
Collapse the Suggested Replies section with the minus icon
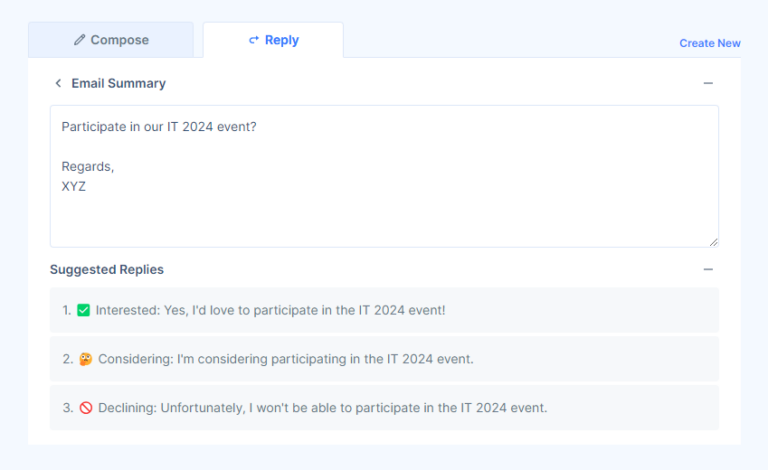[708, 269]
